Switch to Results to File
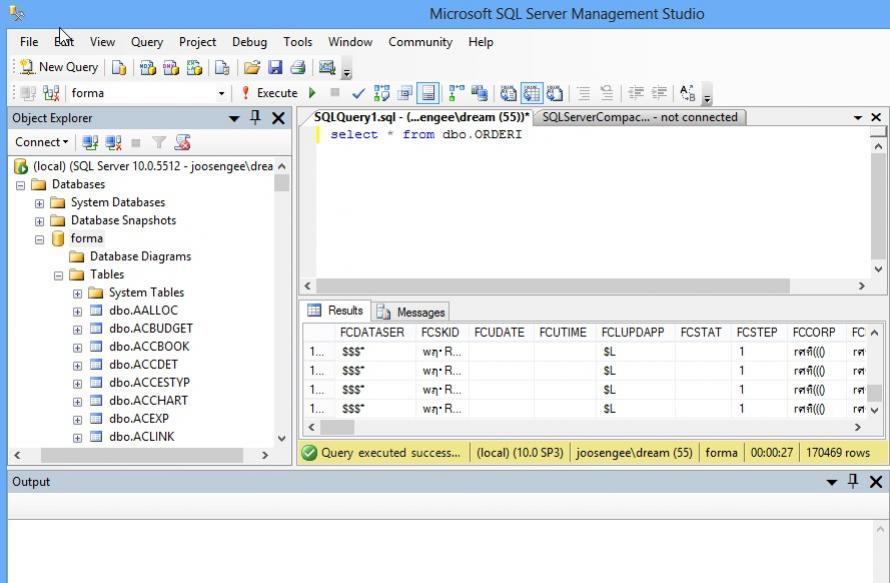The image size is (890, 583). (x=555, y=93)
